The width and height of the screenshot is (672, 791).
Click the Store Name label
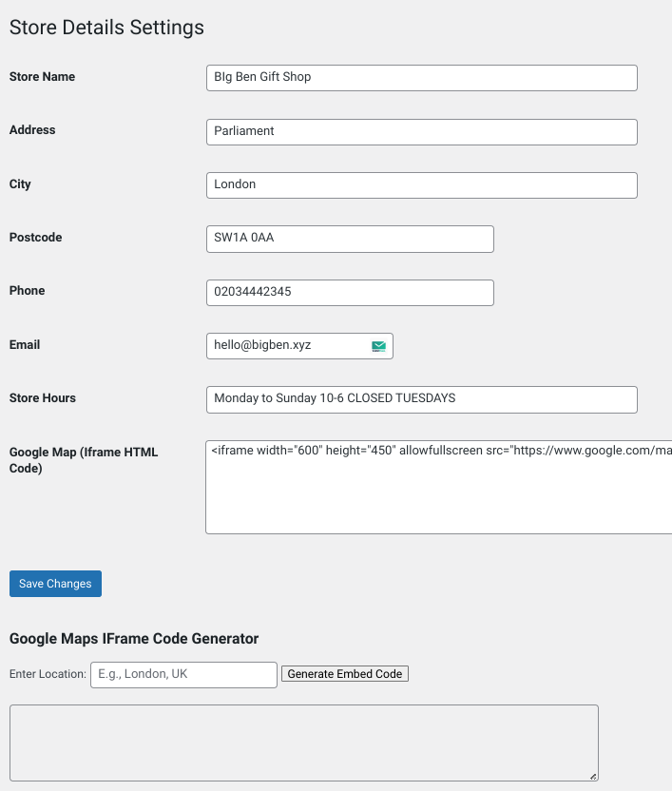[x=42, y=77]
